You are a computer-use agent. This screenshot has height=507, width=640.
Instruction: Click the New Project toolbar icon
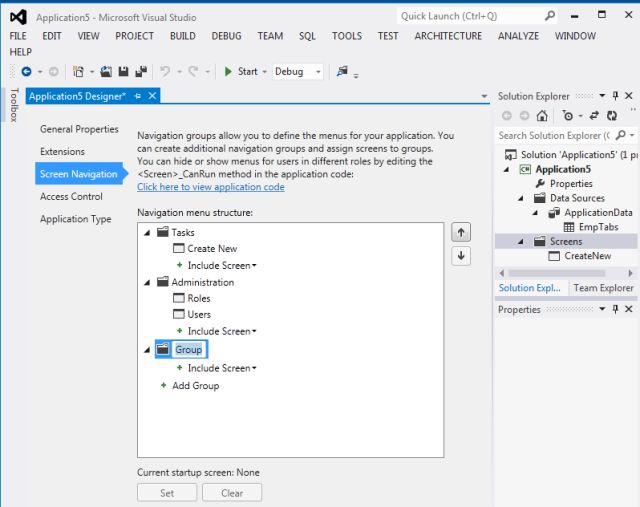pyautogui.click(x=78, y=72)
